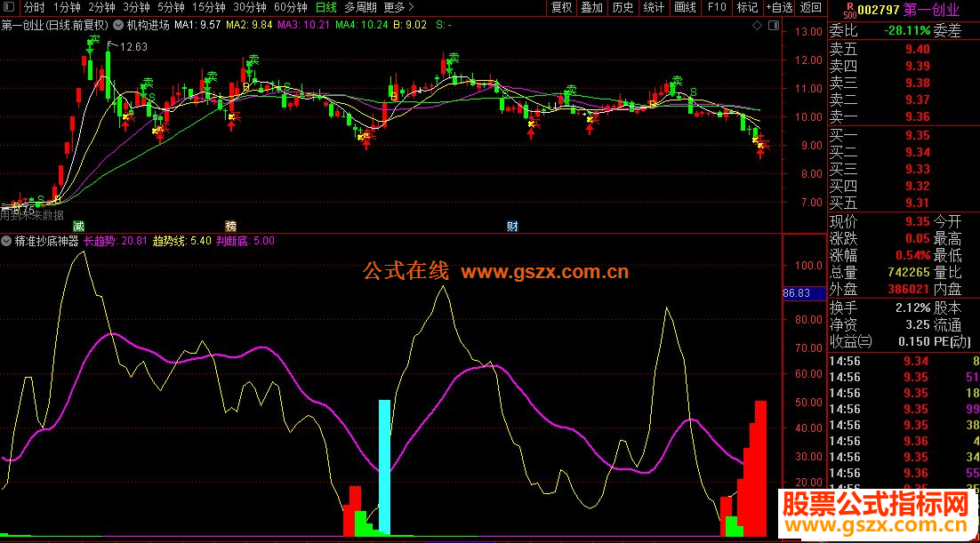The image size is (980, 543).
Task: Add stock via +自选 button
Action: tap(779, 7)
